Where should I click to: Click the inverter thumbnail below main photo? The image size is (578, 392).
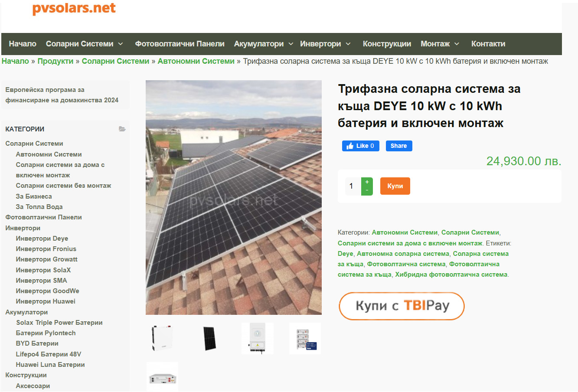click(257, 338)
